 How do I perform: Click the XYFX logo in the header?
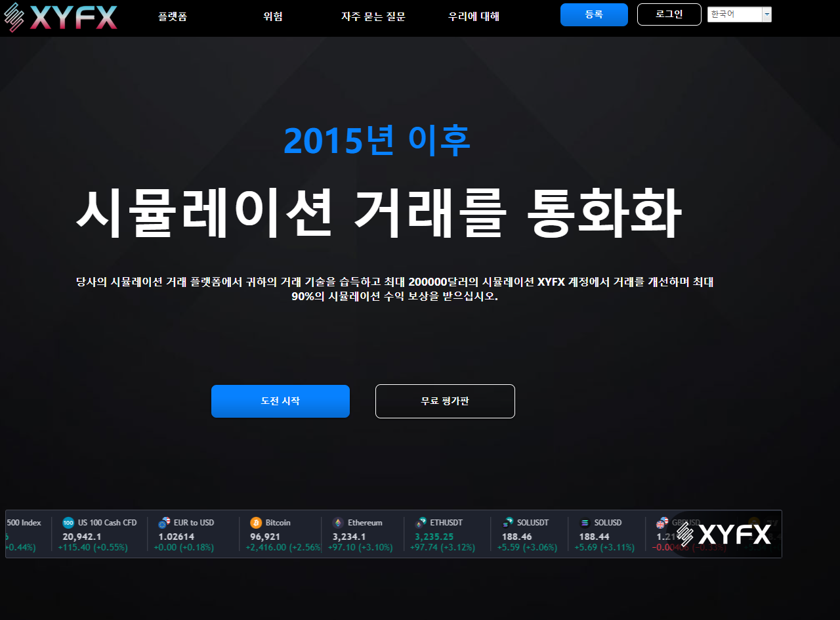click(60, 17)
